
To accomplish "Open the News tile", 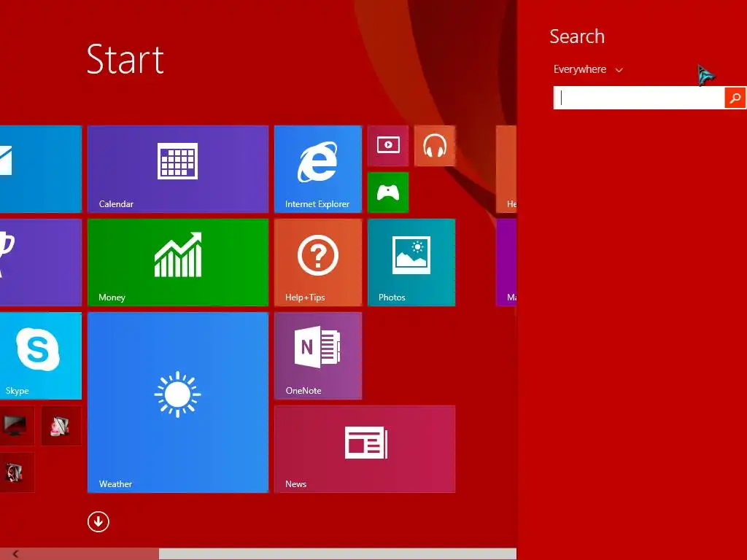I will pos(365,449).
